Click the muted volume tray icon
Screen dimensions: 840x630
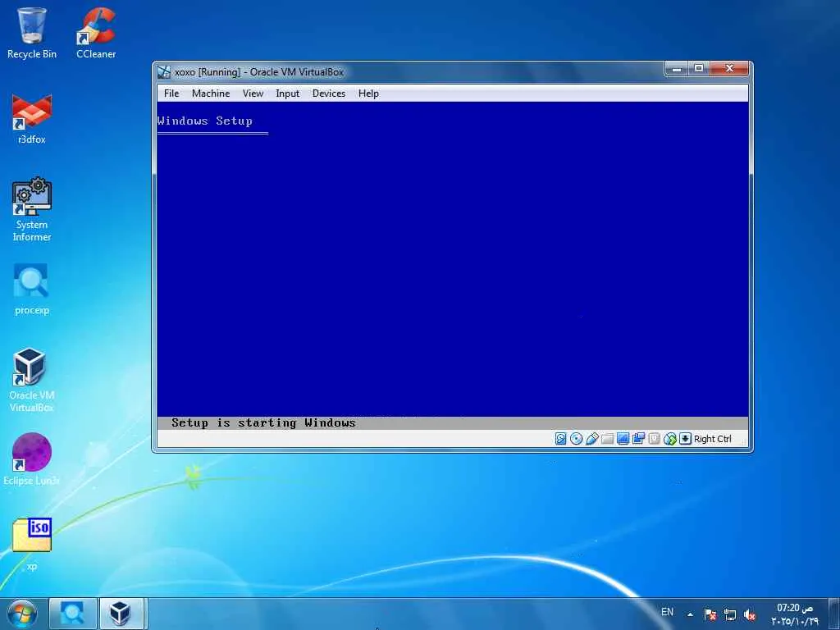pos(750,614)
